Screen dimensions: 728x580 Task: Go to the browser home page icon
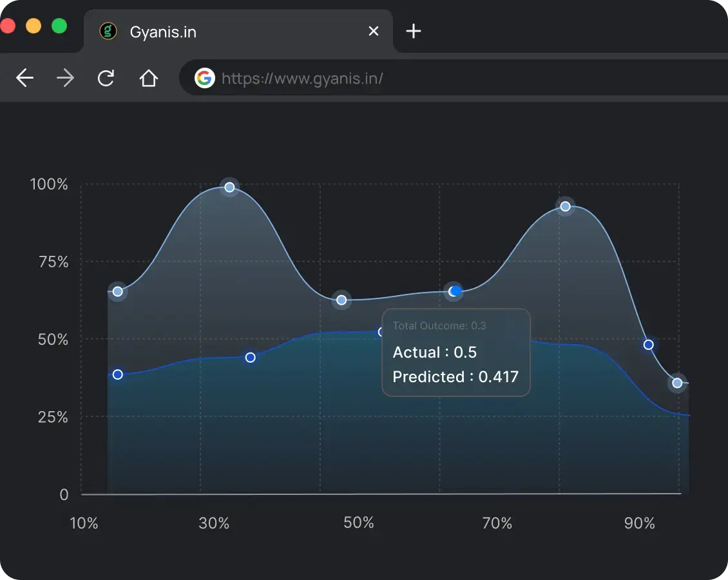click(148, 79)
